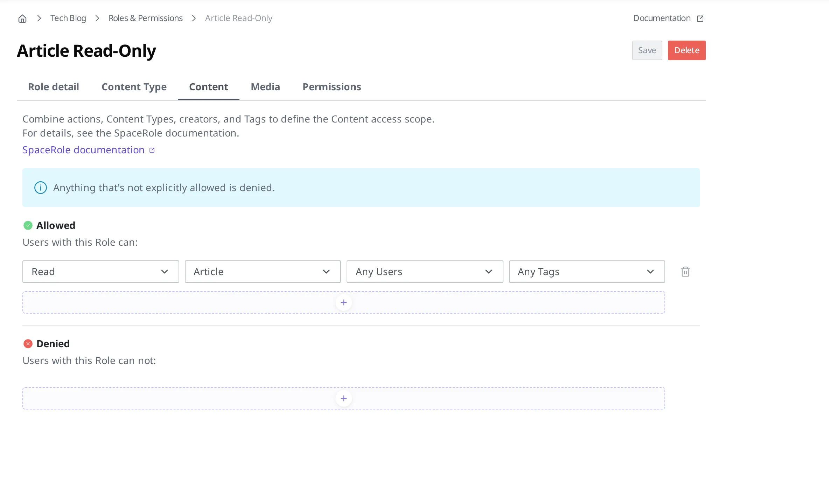Add a new Denied rule
Image resolution: width=829 pixels, height=504 pixels.
[x=344, y=398]
